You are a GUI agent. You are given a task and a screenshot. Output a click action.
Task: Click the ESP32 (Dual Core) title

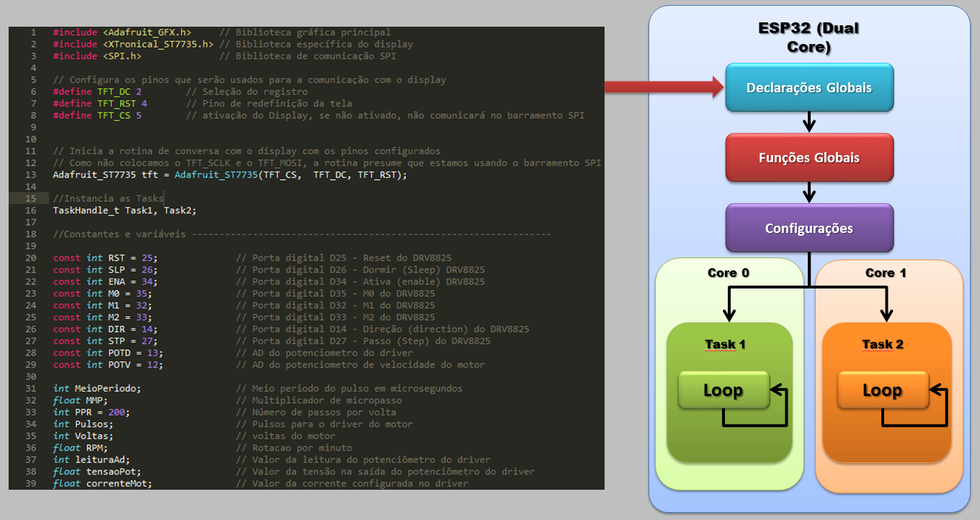(x=808, y=38)
